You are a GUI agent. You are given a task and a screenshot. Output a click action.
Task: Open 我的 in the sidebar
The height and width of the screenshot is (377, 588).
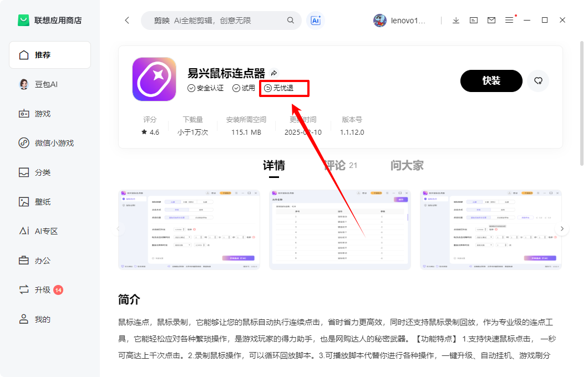pos(50,319)
